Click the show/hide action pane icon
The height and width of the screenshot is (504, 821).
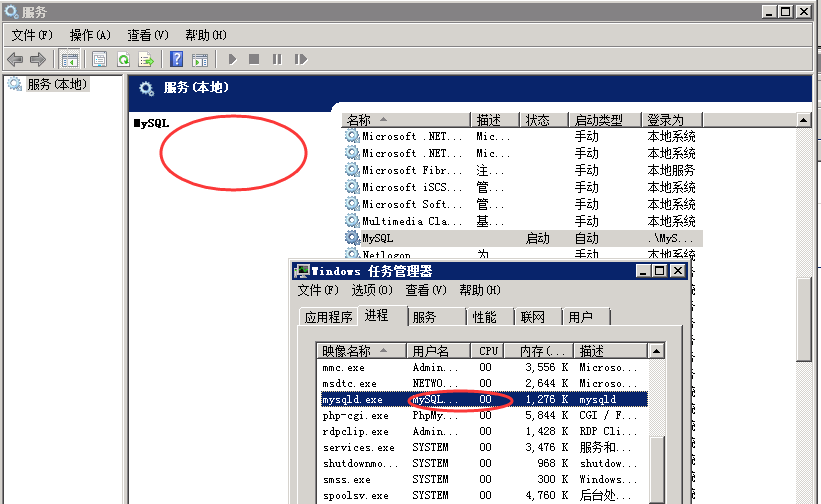(x=199, y=59)
